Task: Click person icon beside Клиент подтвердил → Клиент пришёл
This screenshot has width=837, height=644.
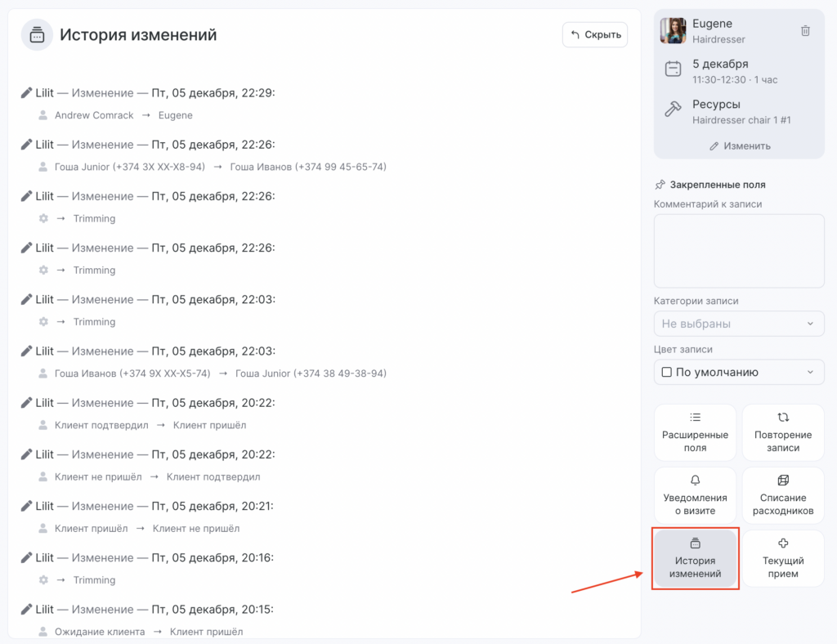Action: [x=43, y=425]
